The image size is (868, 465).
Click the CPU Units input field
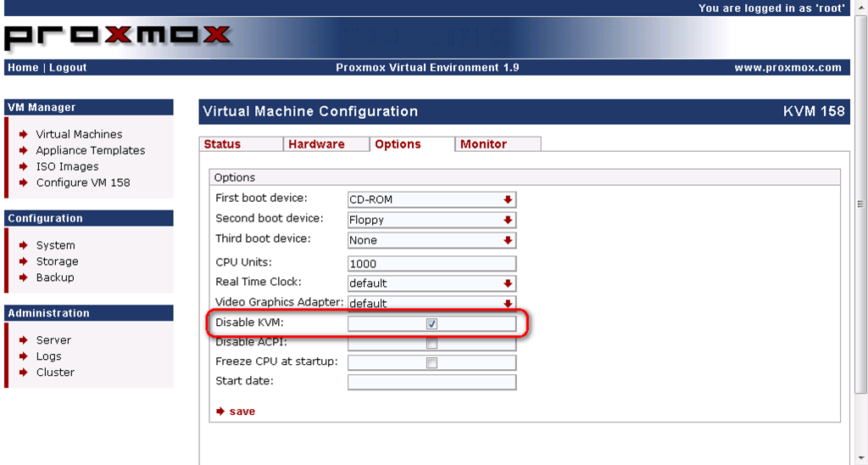click(431, 264)
